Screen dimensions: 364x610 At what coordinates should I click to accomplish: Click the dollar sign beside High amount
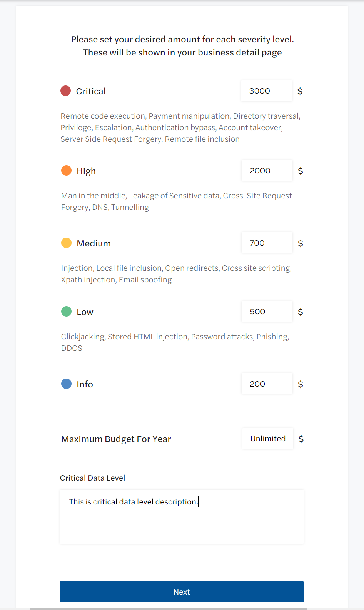click(301, 171)
